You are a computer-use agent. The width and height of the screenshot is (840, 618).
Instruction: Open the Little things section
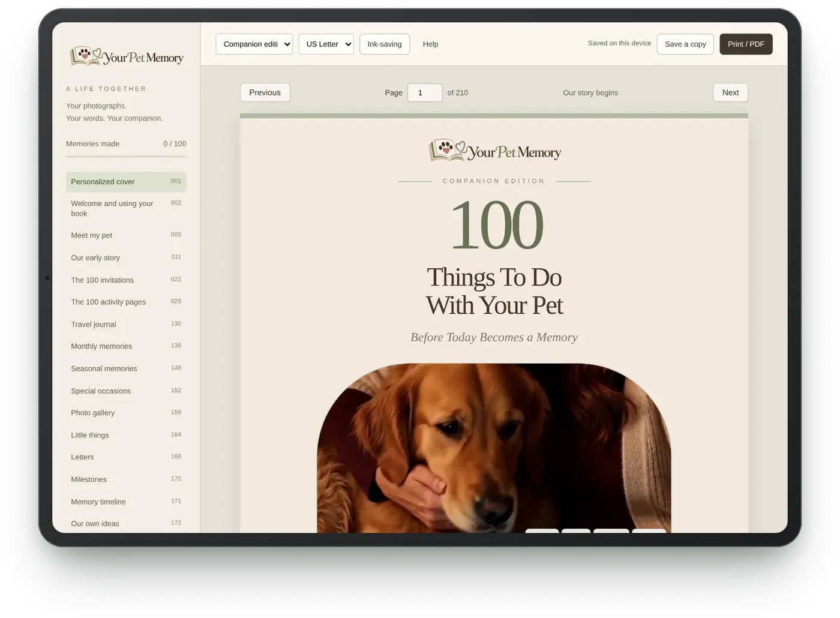[x=126, y=435]
